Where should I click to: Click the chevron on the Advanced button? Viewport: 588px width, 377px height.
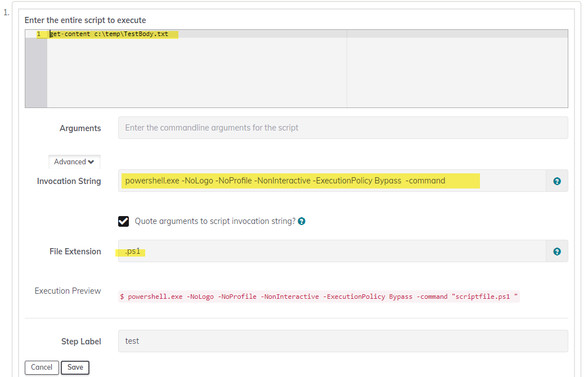click(x=91, y=161)
